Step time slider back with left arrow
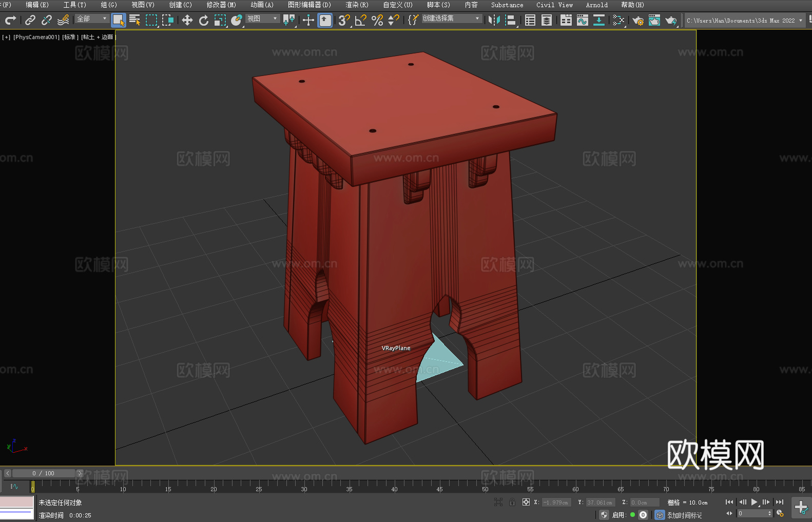 click(x=8, y=473)
